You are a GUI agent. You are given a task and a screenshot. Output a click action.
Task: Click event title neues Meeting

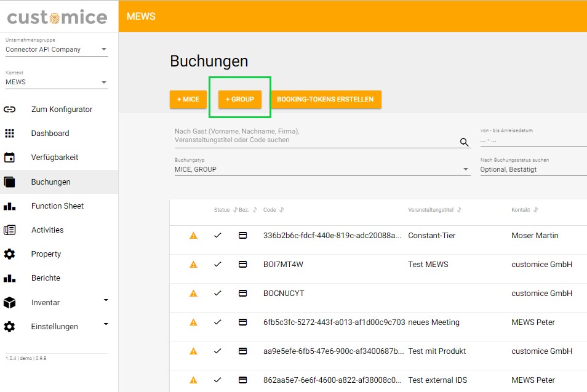[434, 322]
